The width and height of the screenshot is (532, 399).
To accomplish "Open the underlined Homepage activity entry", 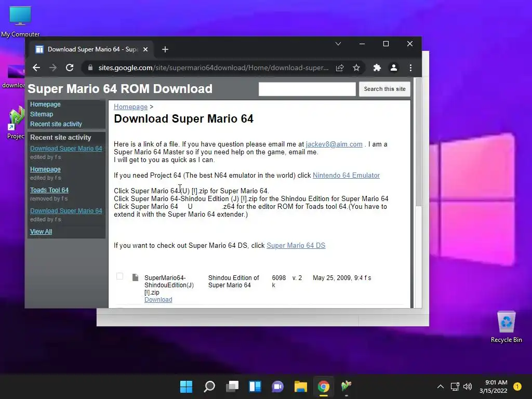I will [x=45, y=169].
